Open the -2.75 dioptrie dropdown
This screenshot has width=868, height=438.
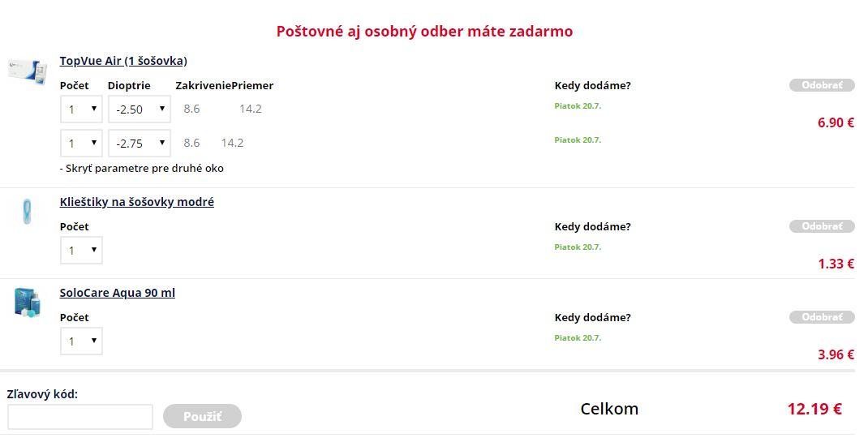(x=140, y=143)
